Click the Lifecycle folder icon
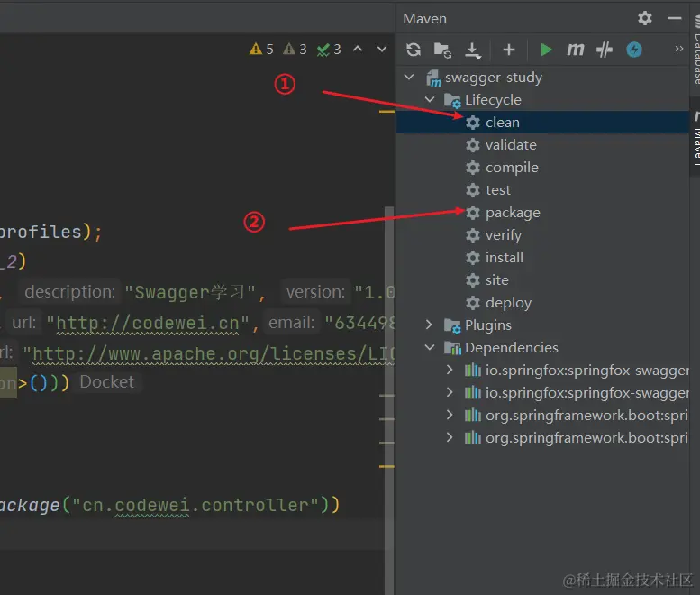The image size is (700, 595). pyautogui.click(x=452, y=101)
